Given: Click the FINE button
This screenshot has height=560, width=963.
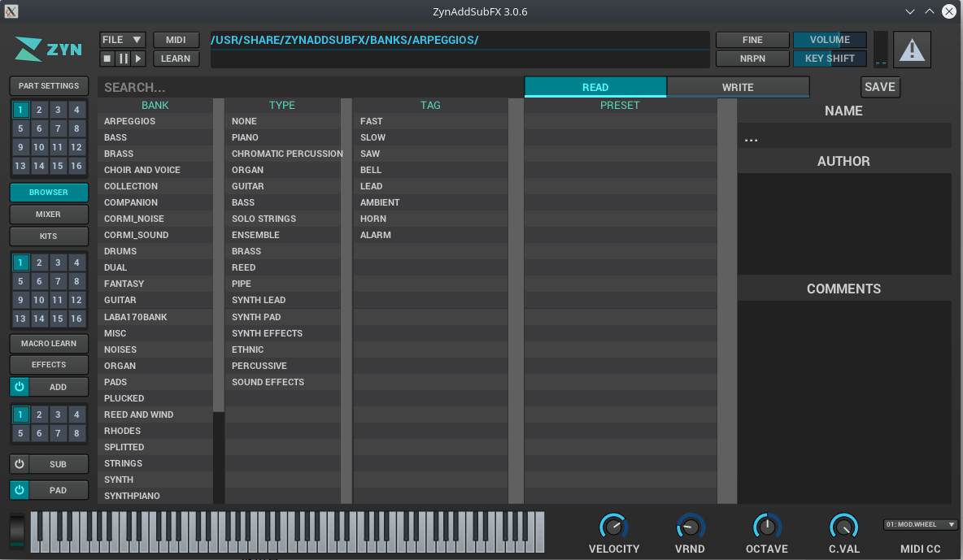Looking at the screenshot, I should pos(752,40).
